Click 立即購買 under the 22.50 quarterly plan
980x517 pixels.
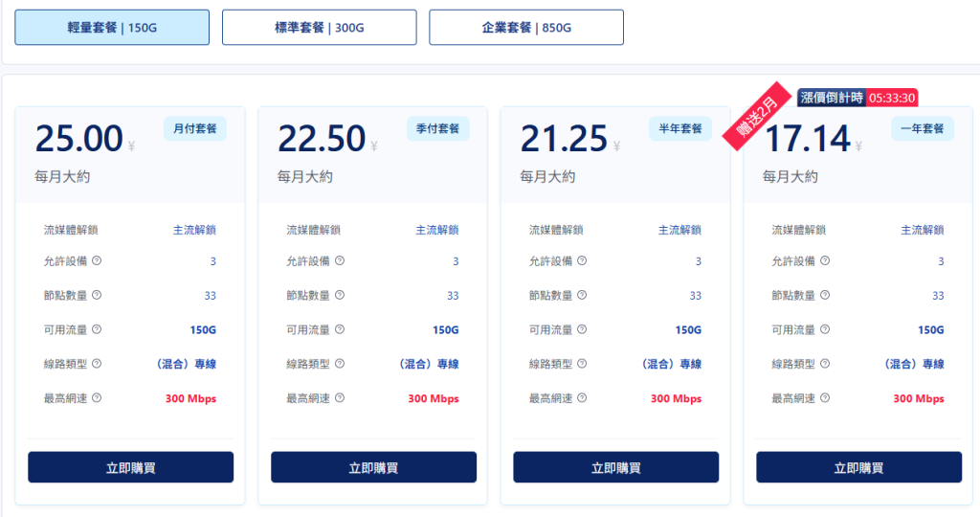pyautogui.click(x=374, y=467)
